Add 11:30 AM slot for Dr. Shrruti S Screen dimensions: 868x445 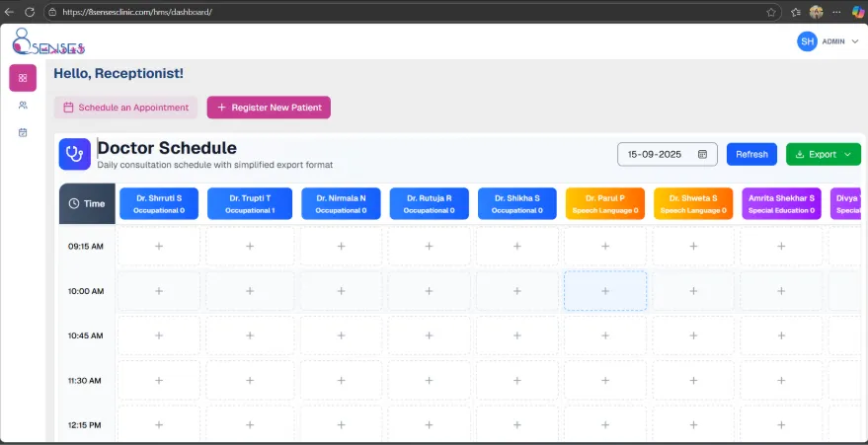click(x=159, y=380)
